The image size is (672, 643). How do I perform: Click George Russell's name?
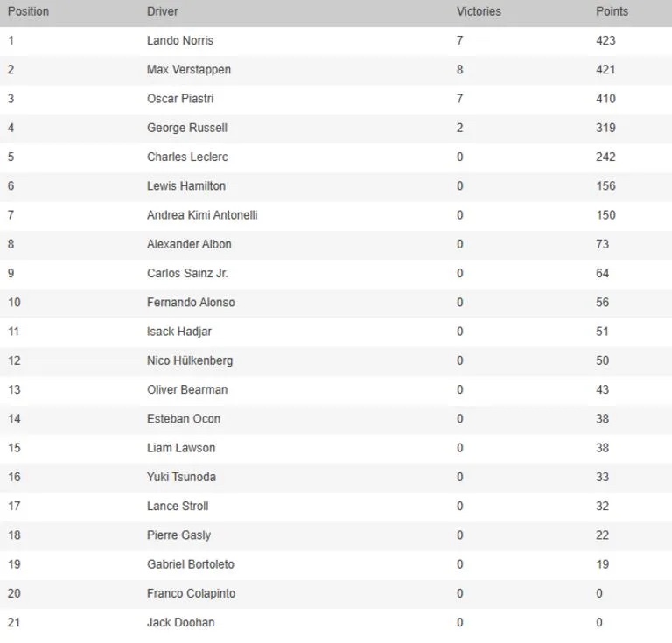[187, 128]
